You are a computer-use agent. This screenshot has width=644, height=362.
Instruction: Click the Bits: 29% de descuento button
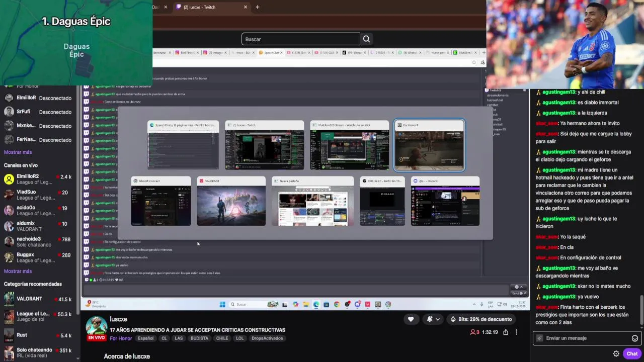point(481,319)
